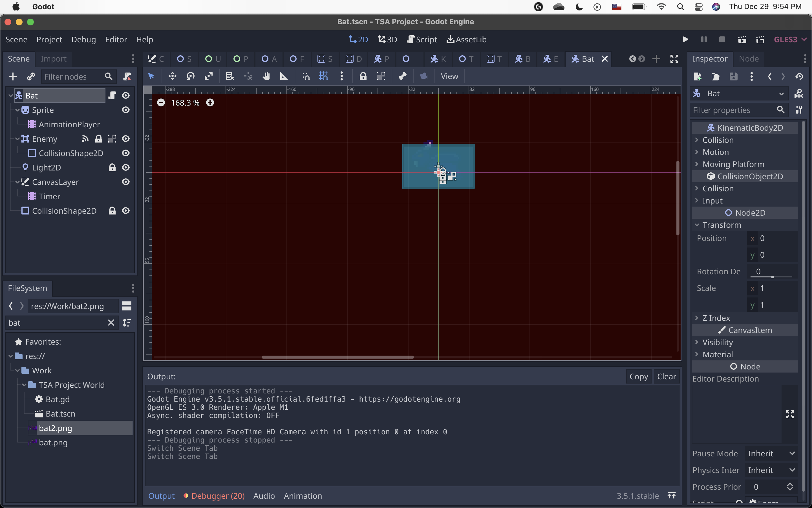
Task: Open the GLES3 renderer dropdown
Action: (790, 39)
